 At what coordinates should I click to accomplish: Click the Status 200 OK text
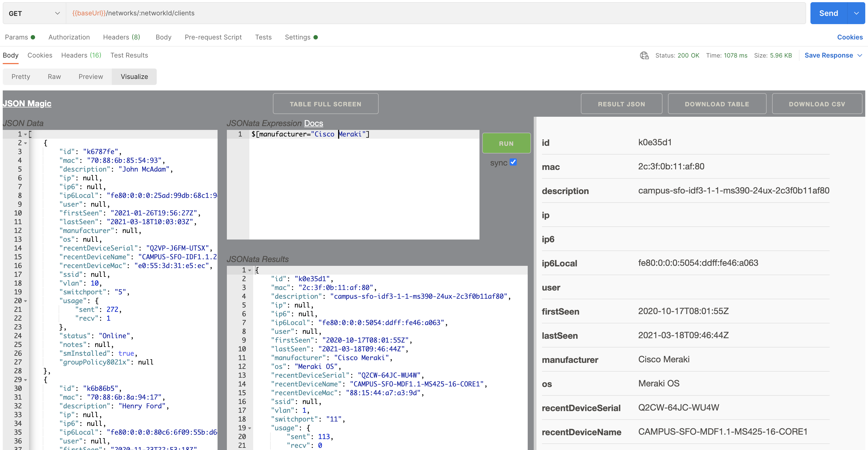pos(677,55)
